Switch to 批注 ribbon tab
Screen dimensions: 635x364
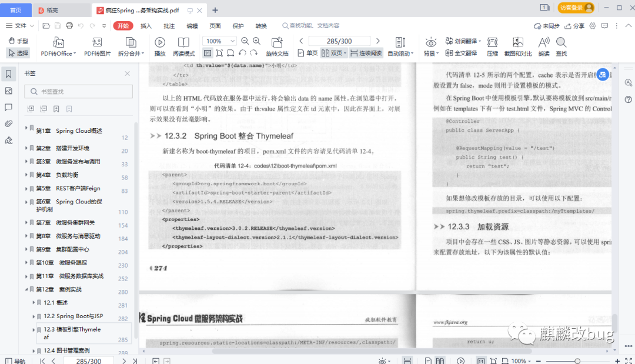[169, 26]
